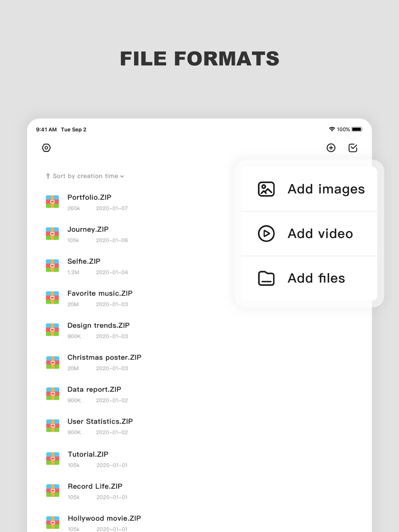The width and height of the screenshot is (399, 532).
Task: Open the Favorite music.ZIP file name
Action: (100, 294)
